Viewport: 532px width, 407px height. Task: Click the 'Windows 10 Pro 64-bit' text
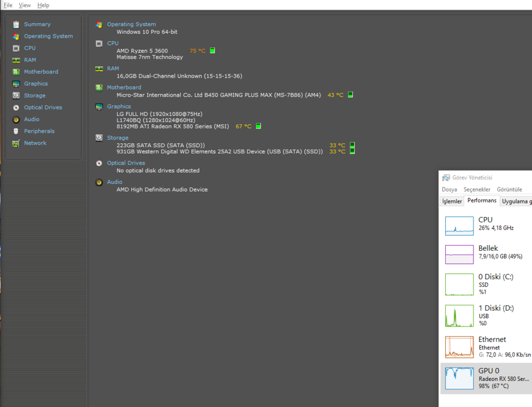point(147,32)
